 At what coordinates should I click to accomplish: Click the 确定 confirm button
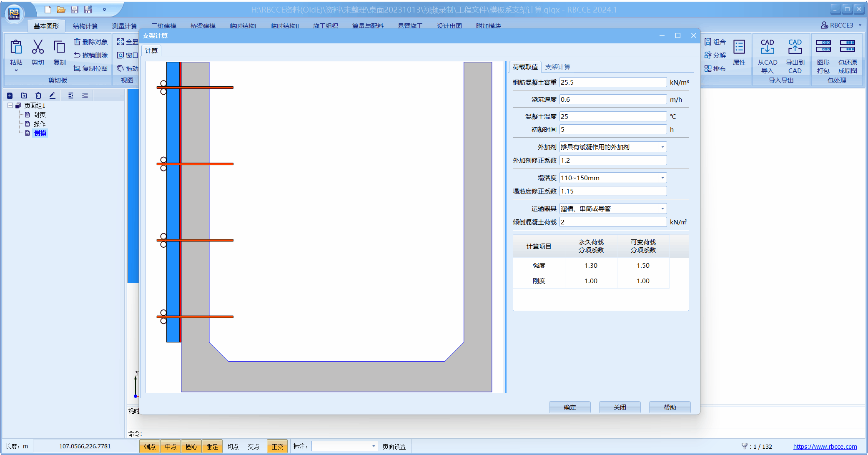[x=569, y=407]
